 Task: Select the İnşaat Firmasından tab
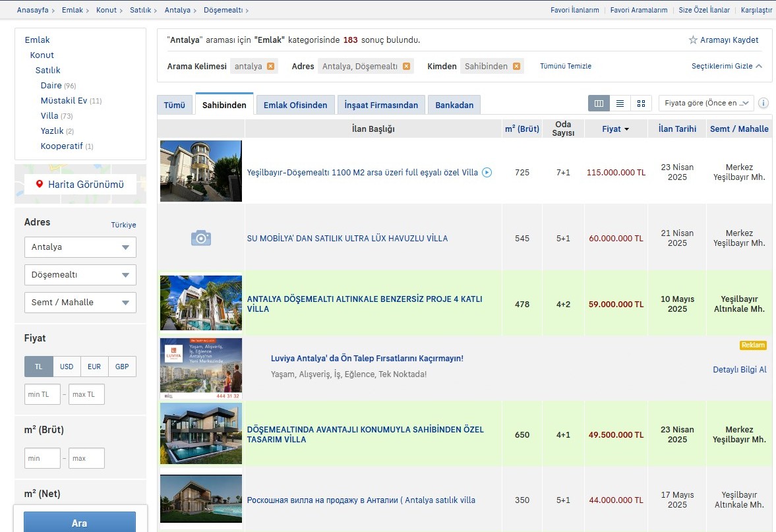[x=381, y=105]
